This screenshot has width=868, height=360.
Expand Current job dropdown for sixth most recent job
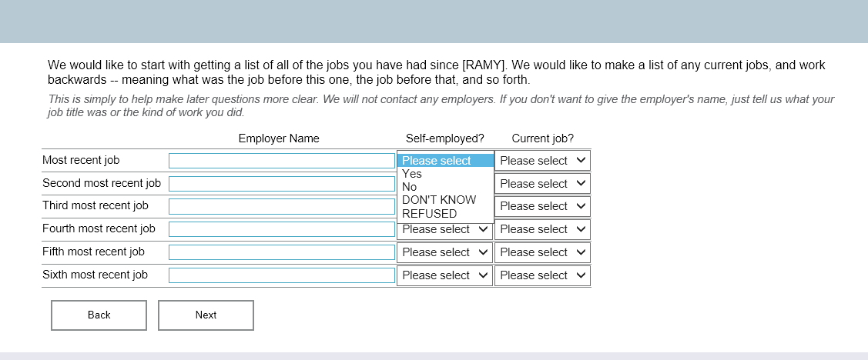(542, 275)
